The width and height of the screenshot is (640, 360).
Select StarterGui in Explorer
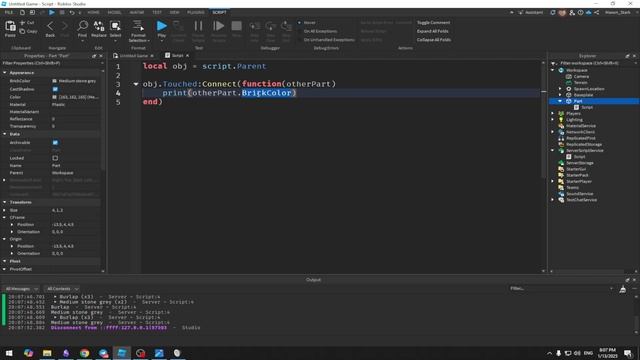[576, 169]
